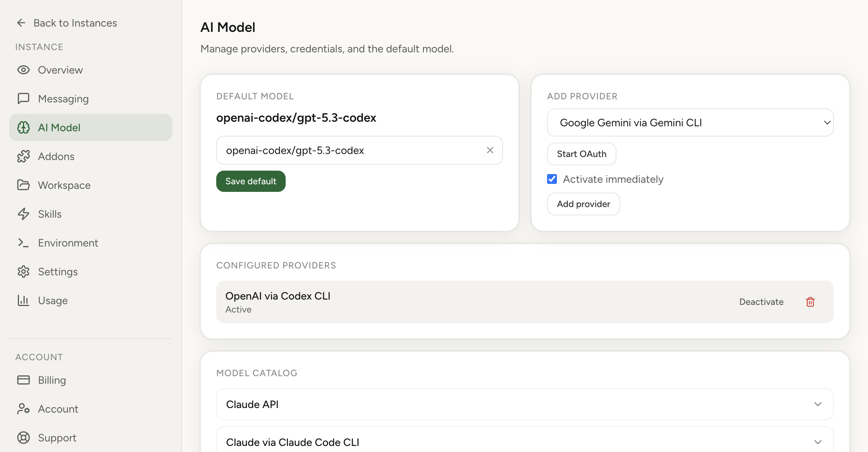The width and height of the screenshot is (868, 452).
Task: Click the Environment terminal icon
Action: click(x=24, y=243)
